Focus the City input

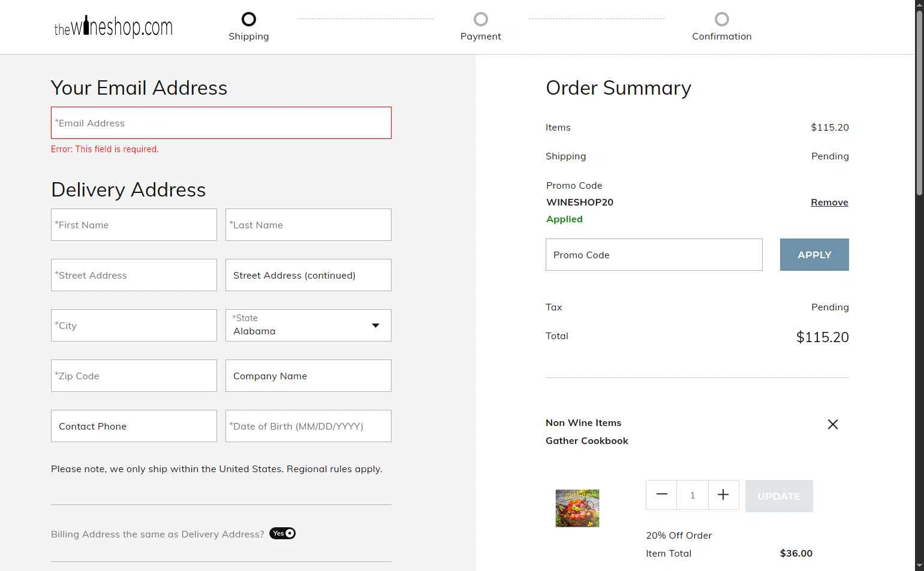tap(134, 325)
